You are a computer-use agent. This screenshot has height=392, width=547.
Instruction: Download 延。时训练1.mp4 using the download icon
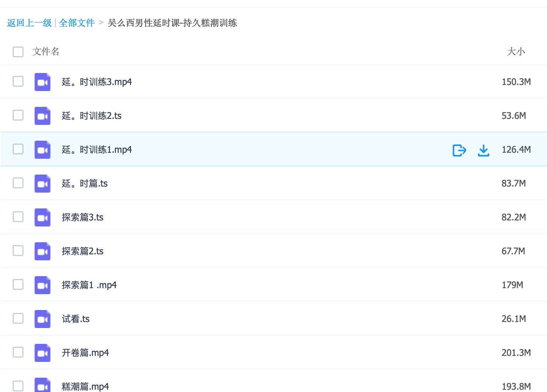pyautogui.click(x=483, y=150)
